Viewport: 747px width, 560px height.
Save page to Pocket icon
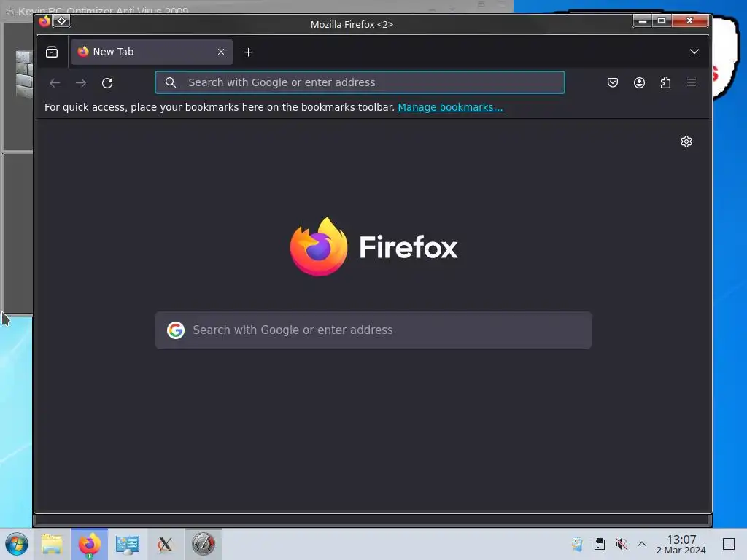(613, 82)
